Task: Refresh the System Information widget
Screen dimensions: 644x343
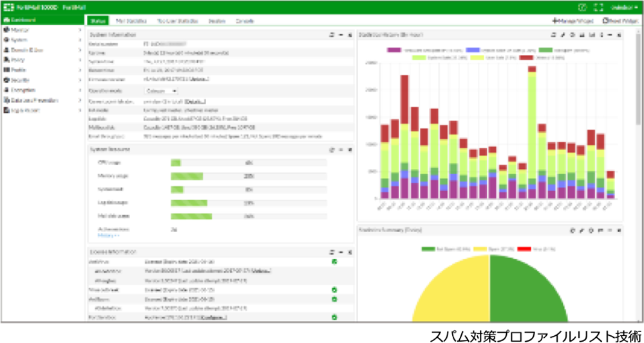Action: [x=331, y=34]
